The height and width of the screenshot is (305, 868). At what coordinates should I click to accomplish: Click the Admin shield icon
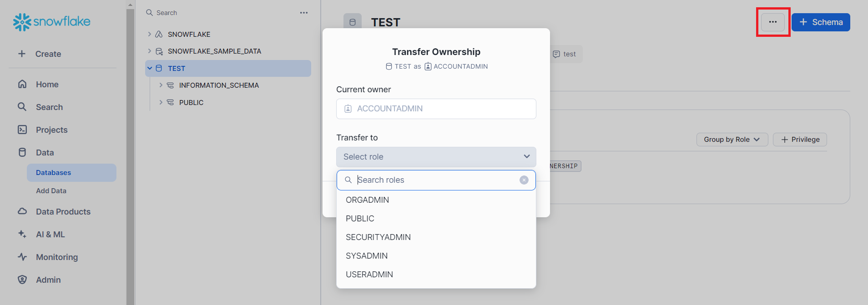click(x=22, y=280)
